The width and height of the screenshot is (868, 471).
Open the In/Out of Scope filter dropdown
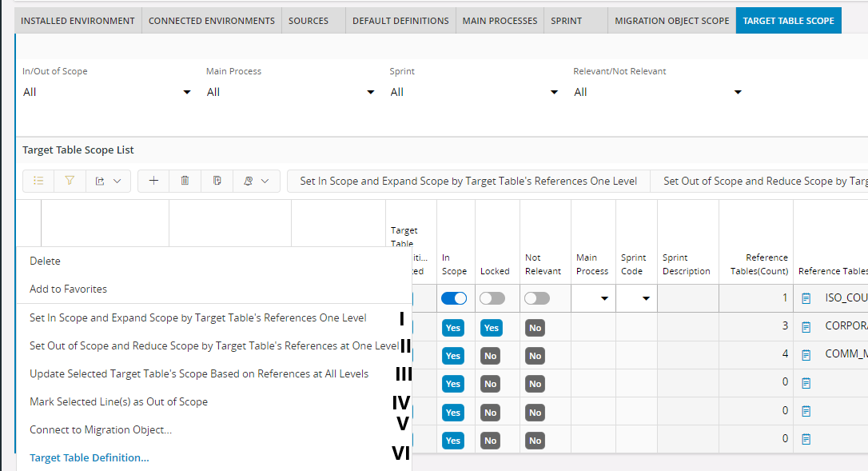[107, 93]
